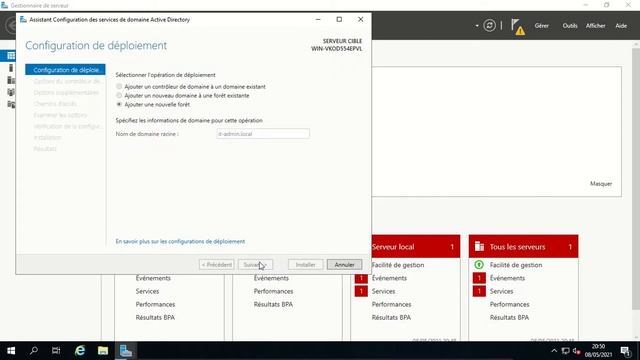Click Facilité de gestion text in Tous les serveurs
The height and width of the screenshot is (360, 640).
pyautogui.click(x=516, y=265)
